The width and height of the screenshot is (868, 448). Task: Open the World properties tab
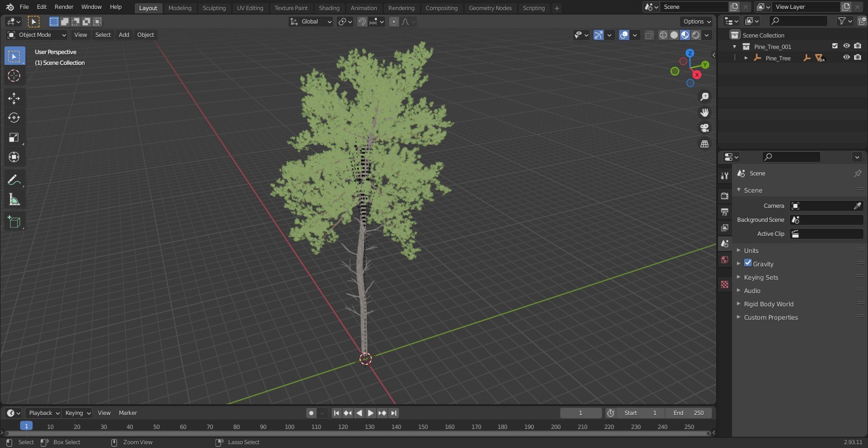tap(724, 259)
